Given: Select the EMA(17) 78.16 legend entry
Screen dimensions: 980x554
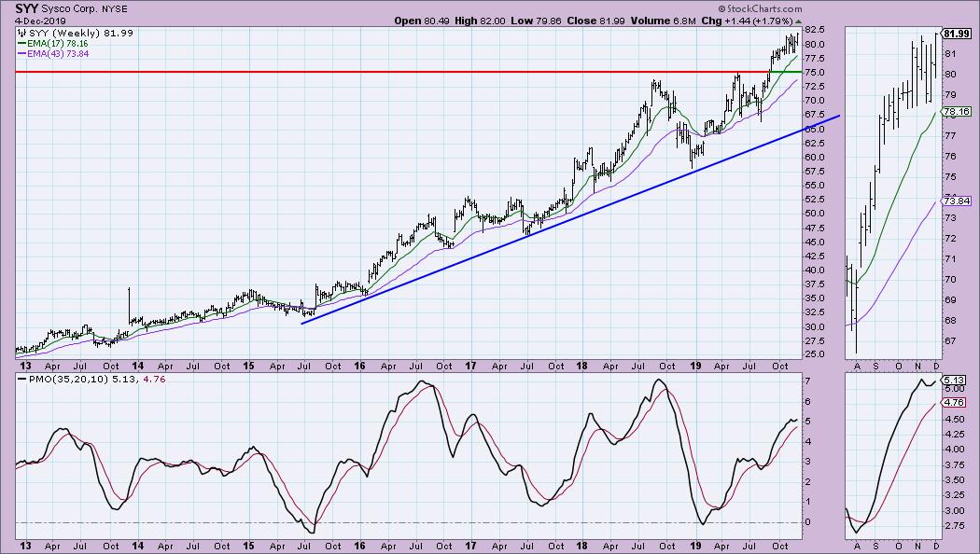Looking at the screenshot, I should pyautogui.click(x=54, y=44).
